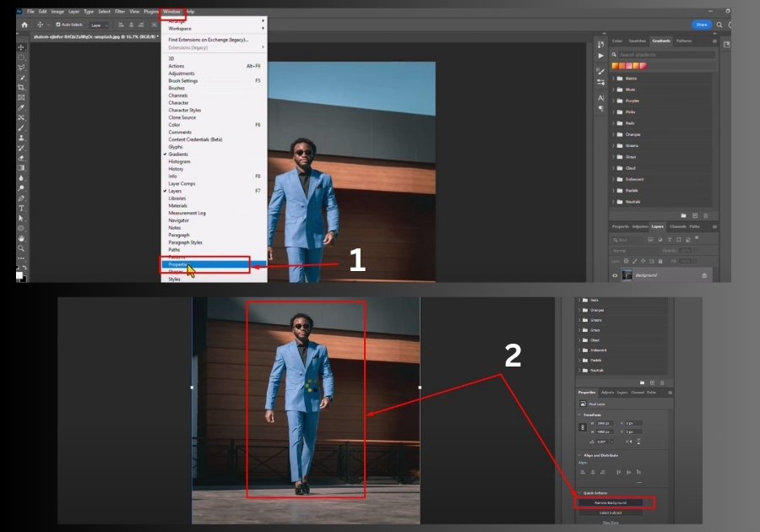760x532 pixels.
Task: Click the foreground color swatch in toolbar
Action: coord(19,275)
